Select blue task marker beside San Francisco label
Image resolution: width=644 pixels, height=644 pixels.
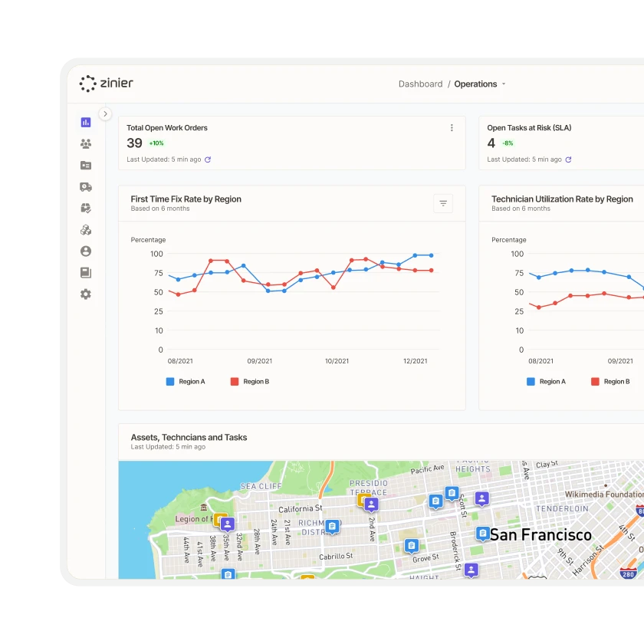click(x=482, y=534)
